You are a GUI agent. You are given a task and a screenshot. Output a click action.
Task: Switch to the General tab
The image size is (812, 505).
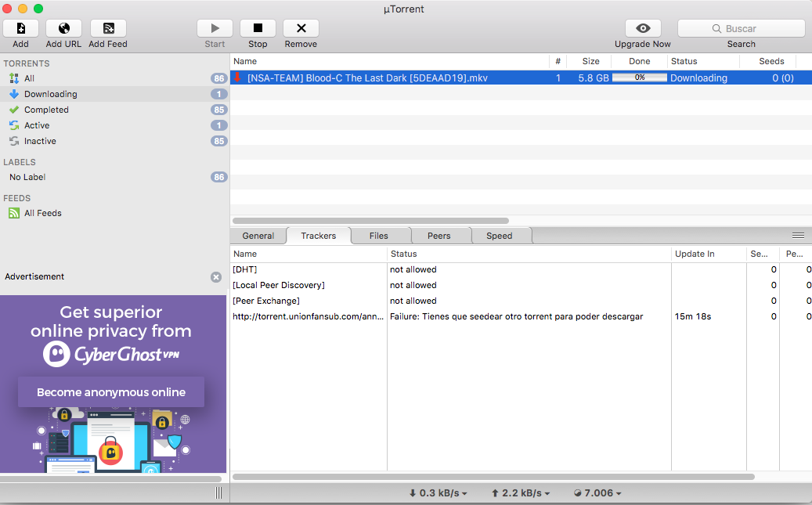click(258, 236)
